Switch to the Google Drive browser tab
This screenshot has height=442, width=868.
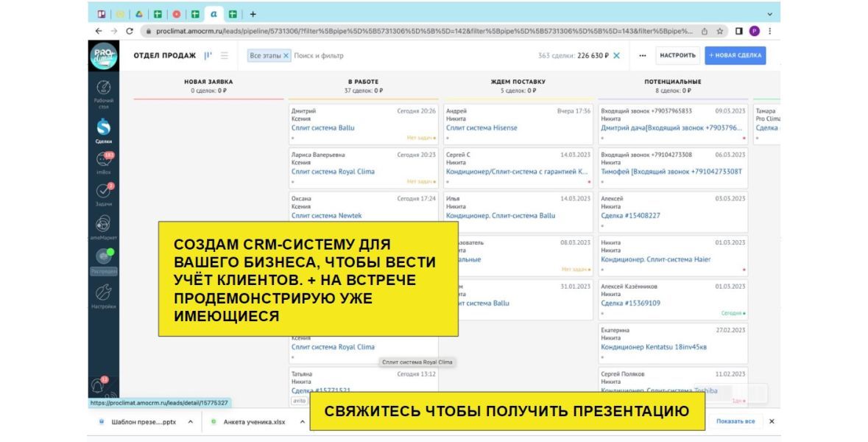139,15
